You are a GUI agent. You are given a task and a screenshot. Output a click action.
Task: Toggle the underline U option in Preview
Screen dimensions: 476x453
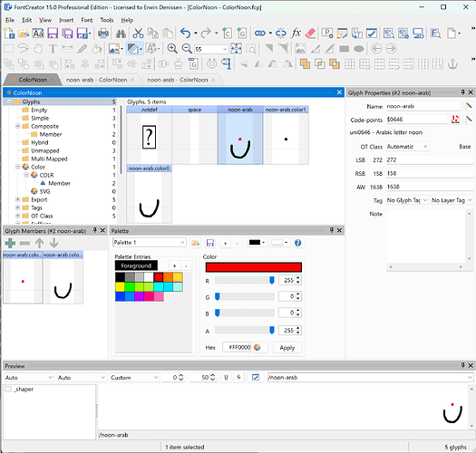[226, 378]
